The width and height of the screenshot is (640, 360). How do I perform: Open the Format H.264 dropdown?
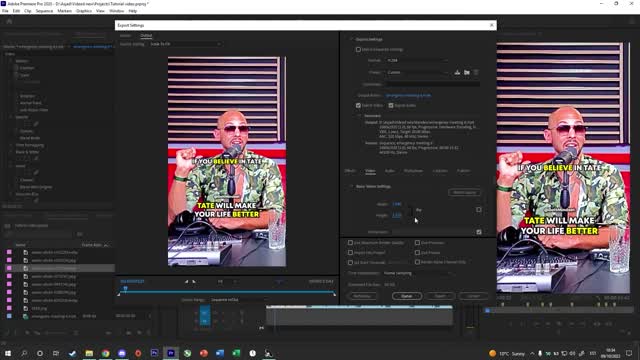click(x=417, y=60)
